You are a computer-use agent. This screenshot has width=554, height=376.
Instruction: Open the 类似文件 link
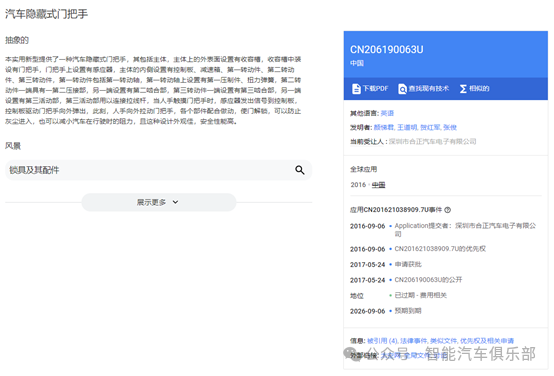443,341
